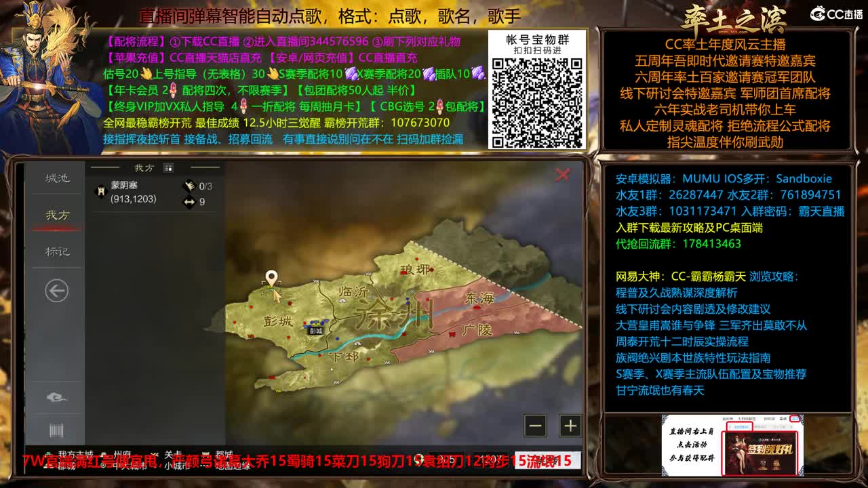Click the troop count icon showing 0/3
This screenshot has width=868, height=488.
click(189, 186)
